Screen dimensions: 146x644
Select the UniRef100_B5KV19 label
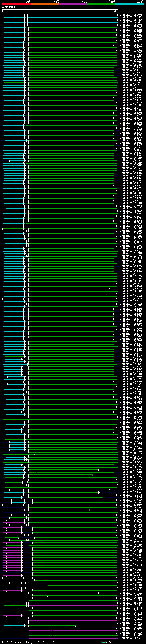click(131, 462)
